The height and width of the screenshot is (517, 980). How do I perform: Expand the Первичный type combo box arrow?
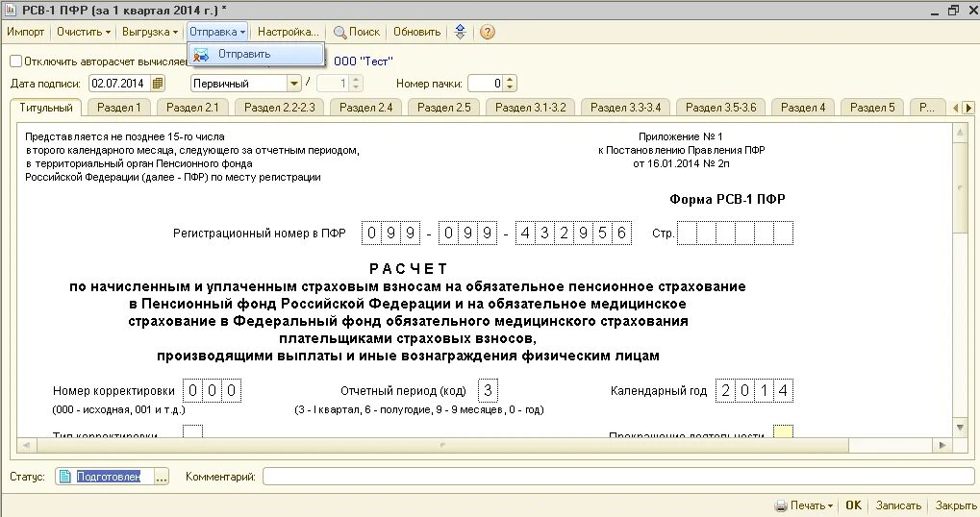pos(293,83)
